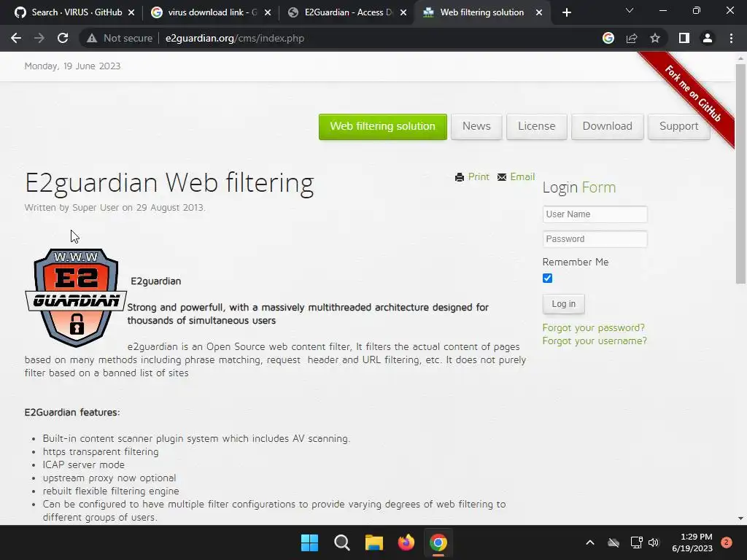Screen dimensions: 747x560
Task: Click the Password input field
Action: pyautogui.click(x=595, y=239)
